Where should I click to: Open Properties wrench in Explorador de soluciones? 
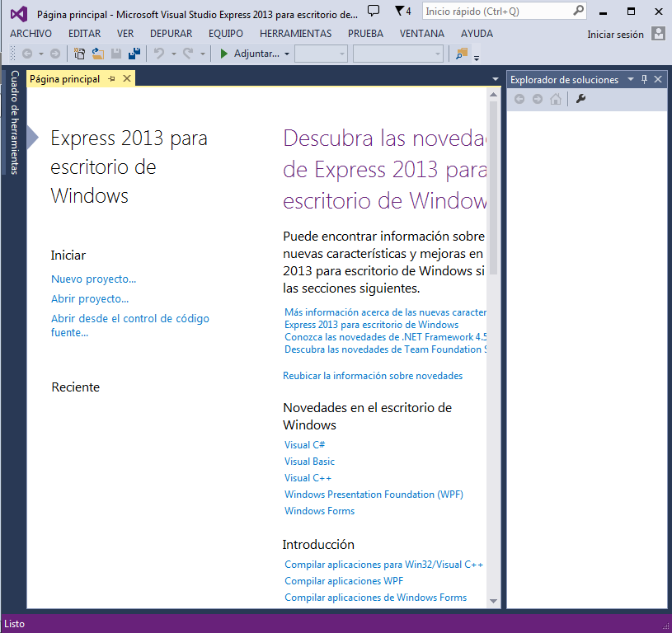(580, 100)
